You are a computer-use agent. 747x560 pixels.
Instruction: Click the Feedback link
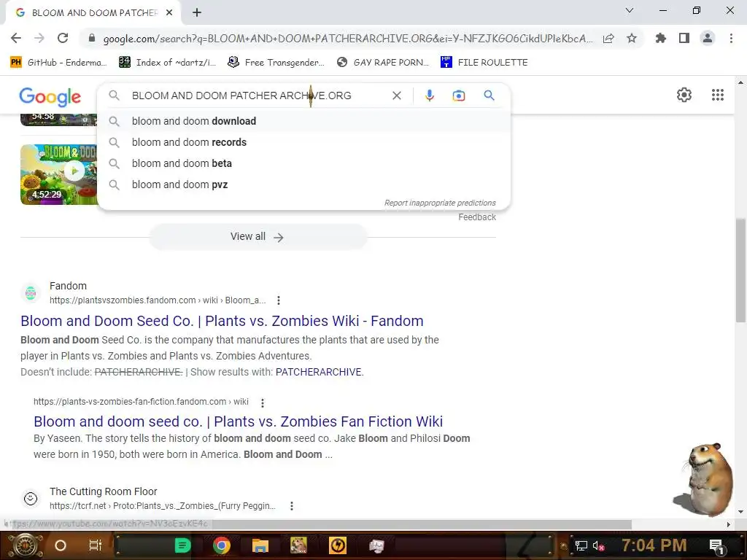pos(477,217)
